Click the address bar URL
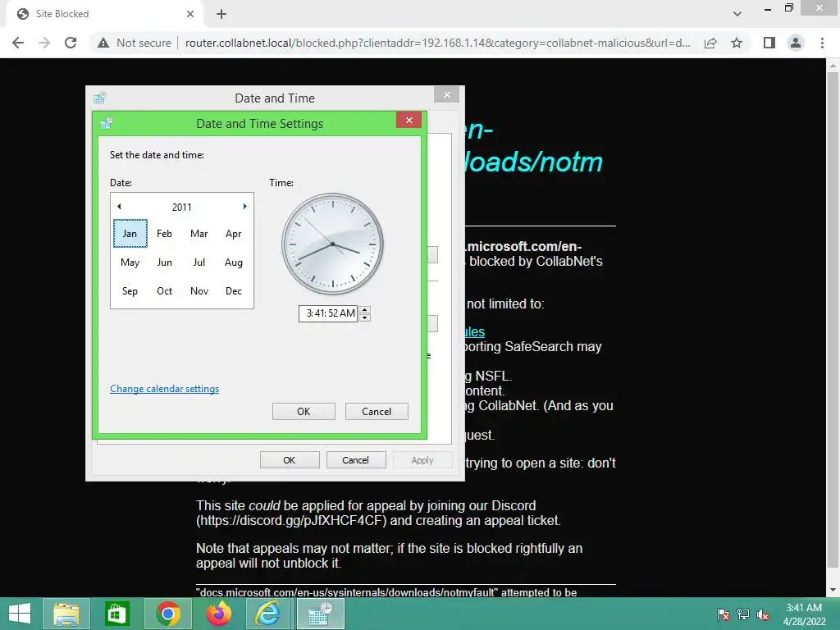Image resolution: width=840 pixels, height=630 pixels. (x=438, y=43)
